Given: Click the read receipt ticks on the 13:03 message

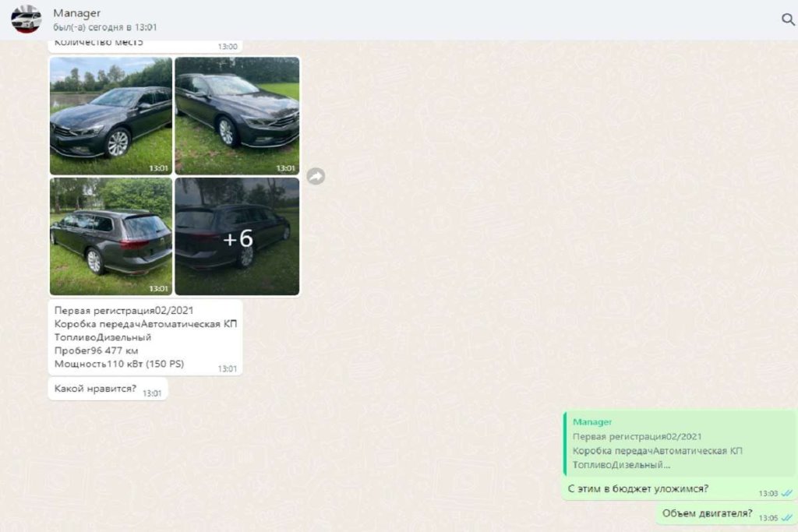Looking at the screenshot, I should pyautogui.click(x=786, y=493).
